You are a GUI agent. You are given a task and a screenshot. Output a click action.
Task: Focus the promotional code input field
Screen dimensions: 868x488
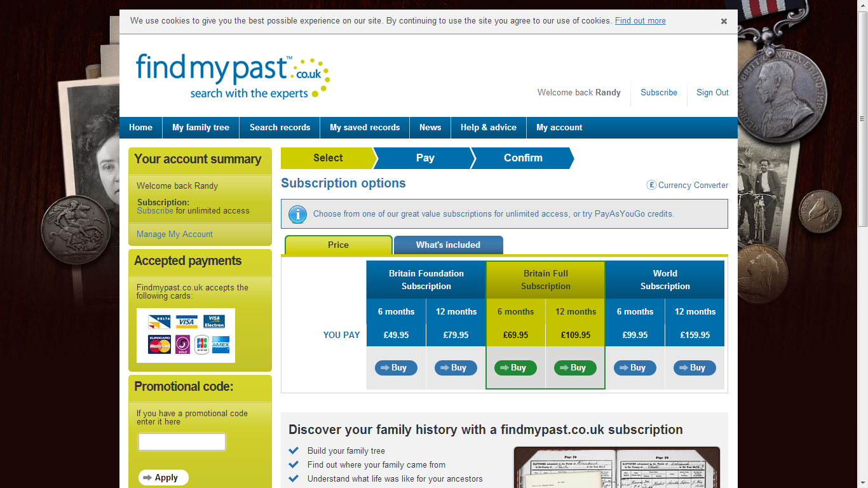[x=182, y=442]
